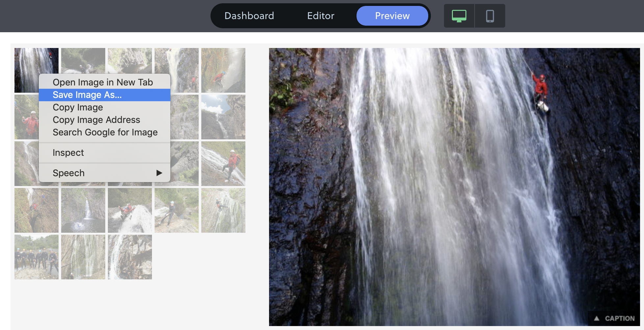The height and width of the screenshot is (330, 644).
Task: Select last thumbnail of rocky waterfall
Action: point(130,257)
